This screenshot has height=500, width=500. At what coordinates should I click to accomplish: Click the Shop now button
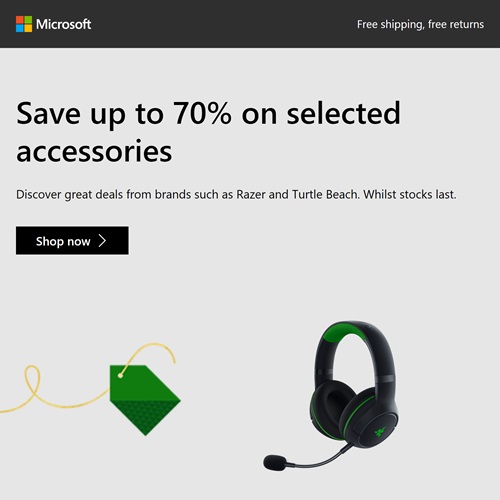coord(72,241)
